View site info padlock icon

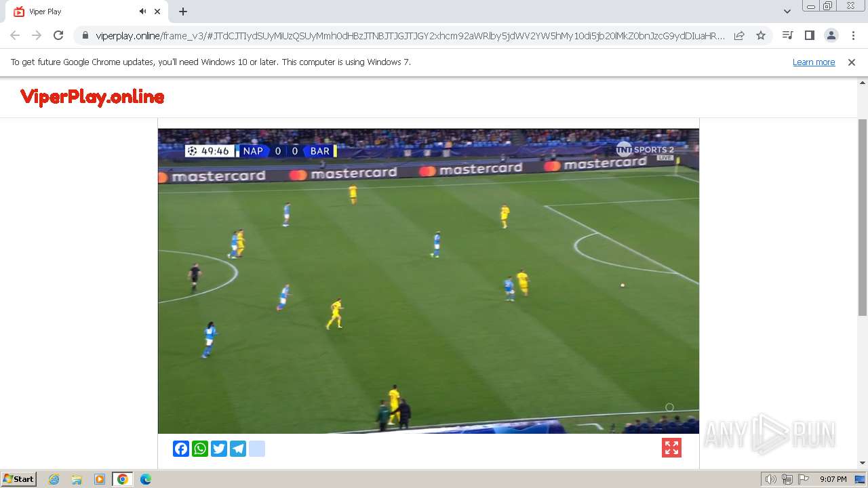pyautogui.click(x=85, y=35)
